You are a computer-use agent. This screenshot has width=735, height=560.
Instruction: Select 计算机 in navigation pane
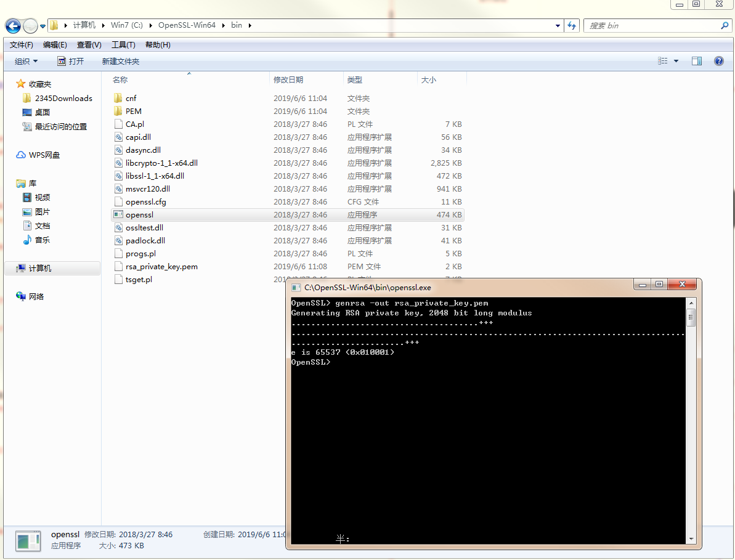click(40, 269)
